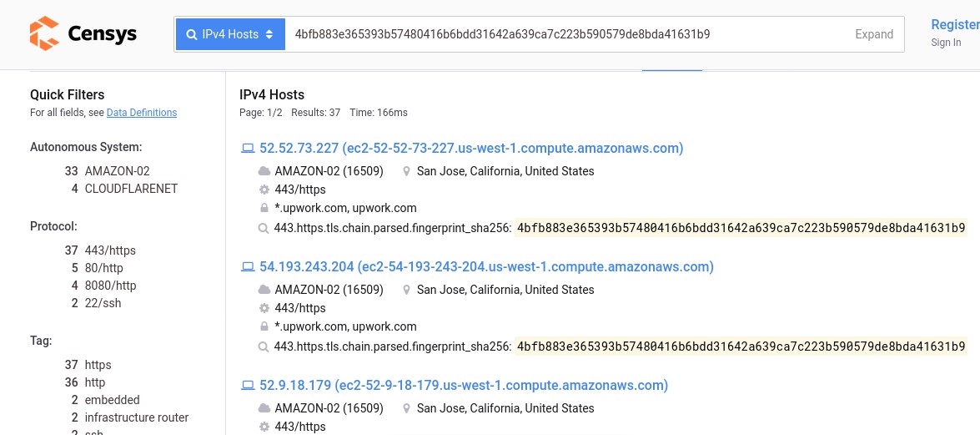Click the cloud icon next to second AMAZON-02 (16509)
This screenshot has height=435, width=980.
pos(264,290)
